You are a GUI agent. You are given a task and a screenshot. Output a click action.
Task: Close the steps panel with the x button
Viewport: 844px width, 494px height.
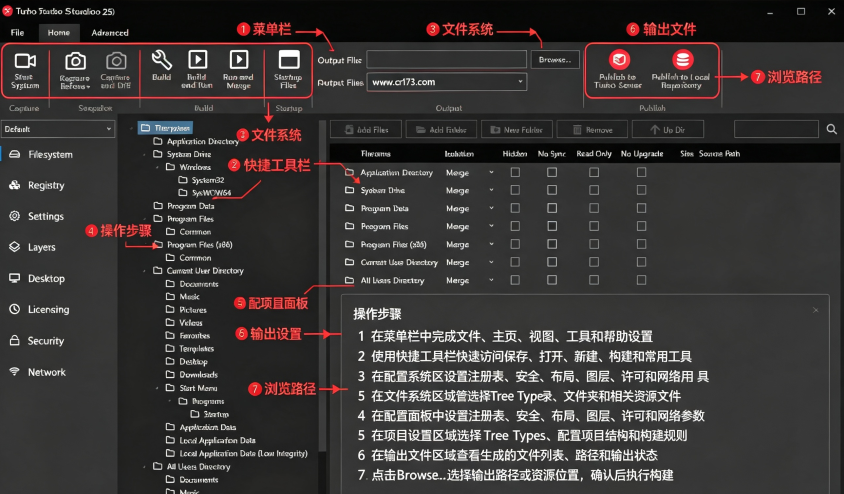pyautogui.click(x=815, y=310)
